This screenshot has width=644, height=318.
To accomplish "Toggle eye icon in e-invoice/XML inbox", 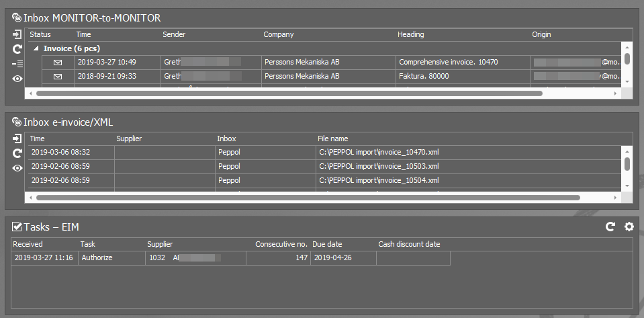I will point(17,168).
